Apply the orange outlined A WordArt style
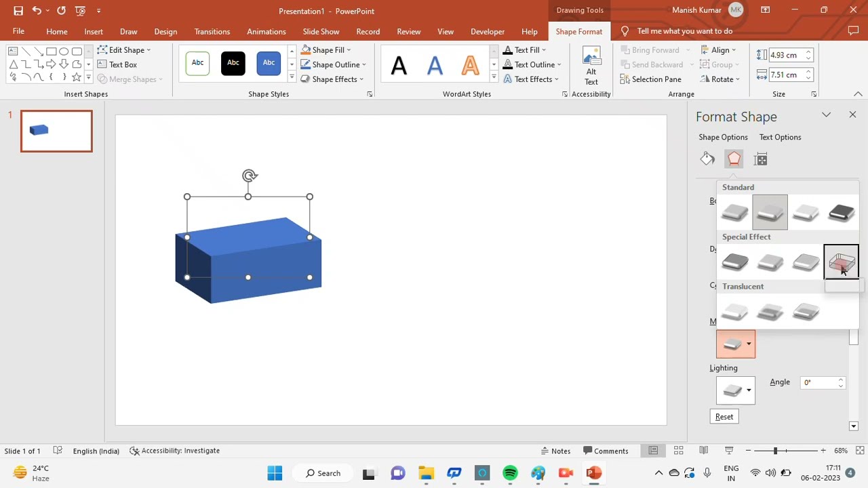Viewport: 868px width, 488px height. tap(470, 66)
